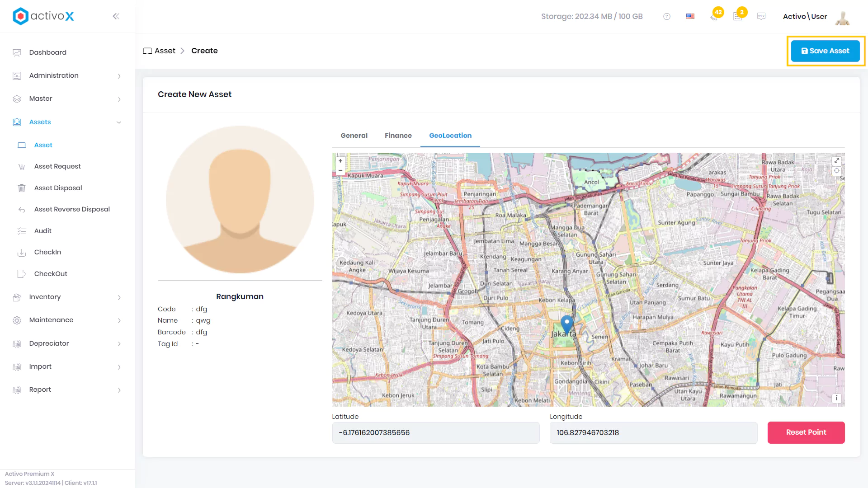Screen dimensions: 868x488
Task: Open Asset Disposal page
Action: pos(58,188)
